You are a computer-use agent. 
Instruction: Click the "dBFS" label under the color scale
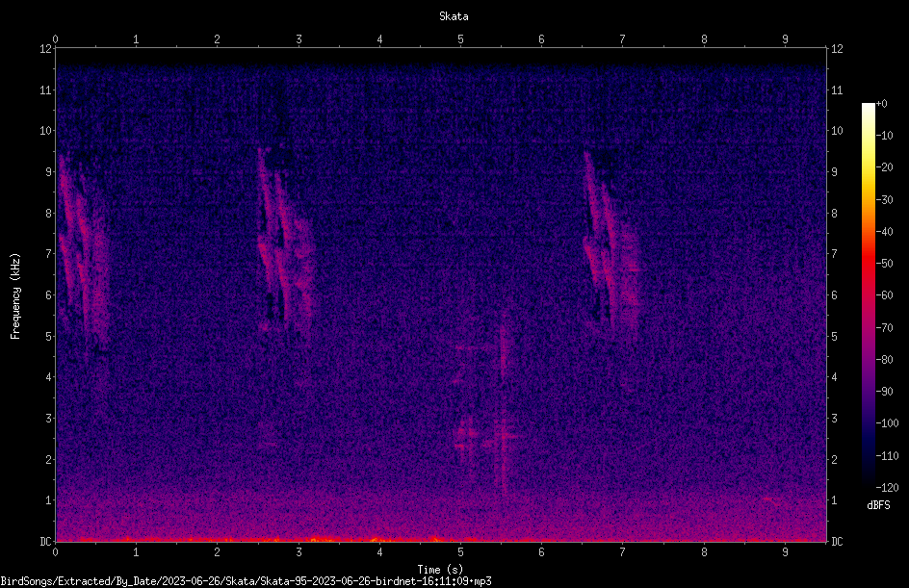coord(878,505)
